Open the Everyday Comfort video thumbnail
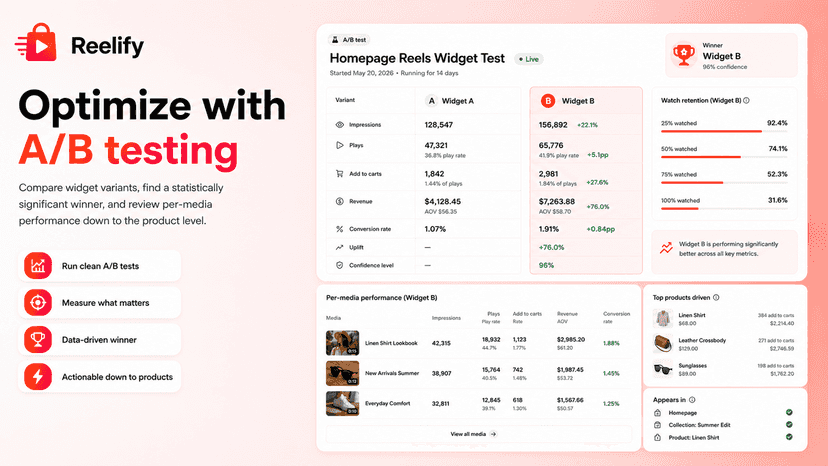 (x=342, y=403)
